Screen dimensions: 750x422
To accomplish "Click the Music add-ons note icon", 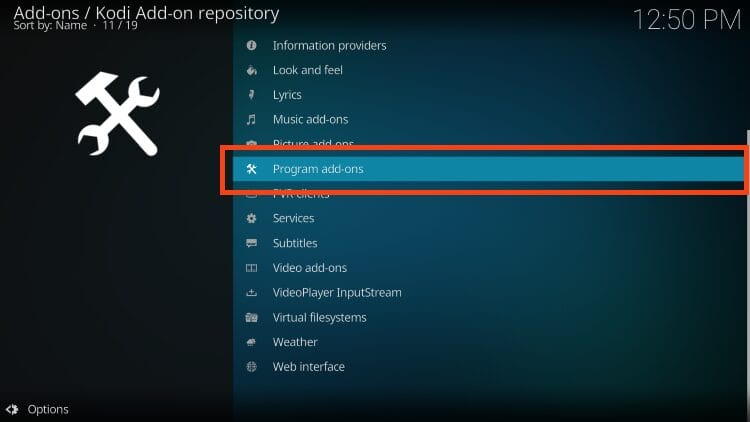I will pos(251,120).
